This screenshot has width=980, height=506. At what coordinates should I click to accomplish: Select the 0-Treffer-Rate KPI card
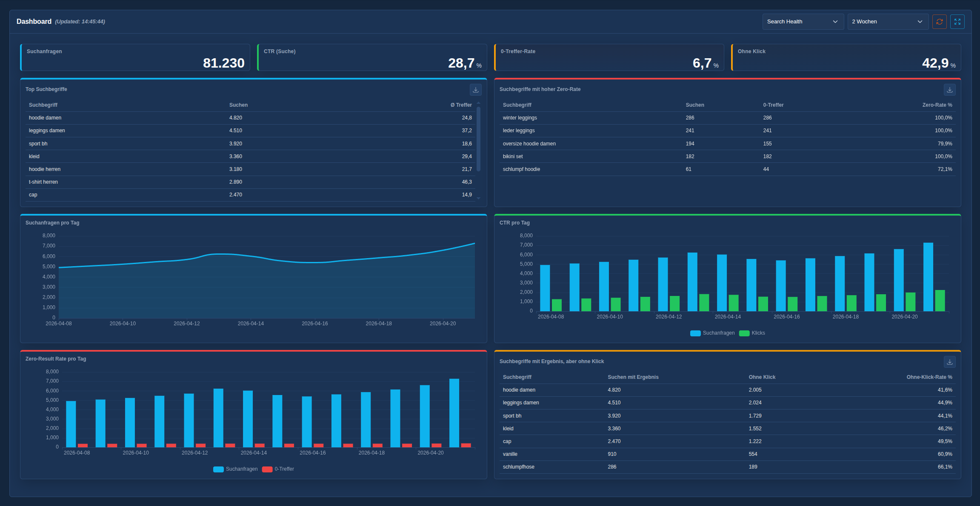pyautogui.click(x=609, y=57)
